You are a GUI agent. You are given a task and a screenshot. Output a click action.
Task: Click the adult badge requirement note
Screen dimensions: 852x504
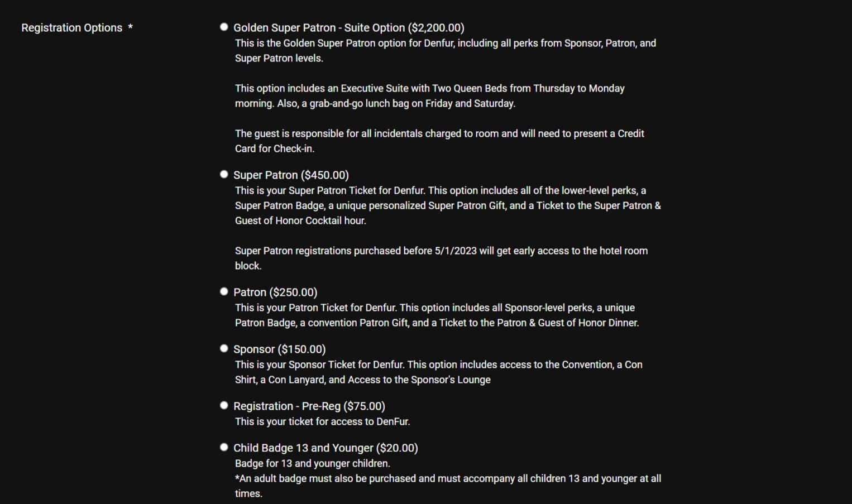[x=447, y=486]
